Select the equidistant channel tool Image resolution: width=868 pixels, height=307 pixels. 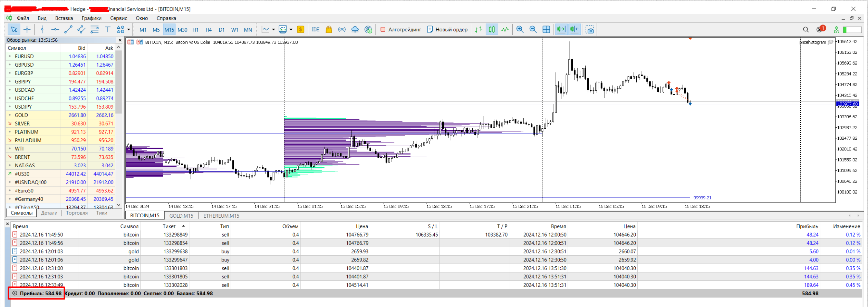point(81,30)
